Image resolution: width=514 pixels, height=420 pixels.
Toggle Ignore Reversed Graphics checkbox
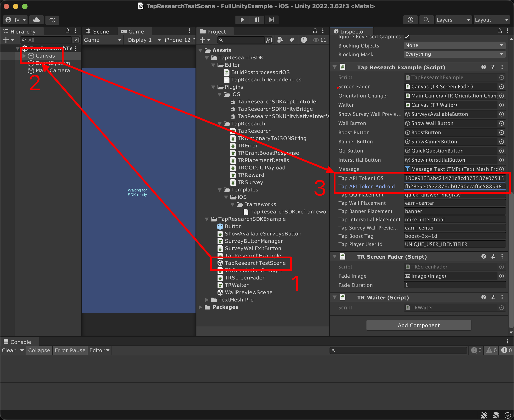tap(407, 37)
